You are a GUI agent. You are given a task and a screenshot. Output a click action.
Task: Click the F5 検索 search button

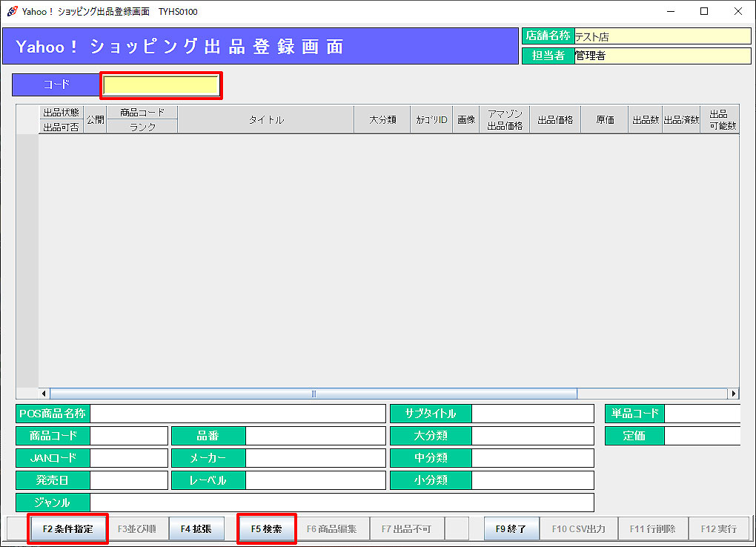click(x=266, y=529)
